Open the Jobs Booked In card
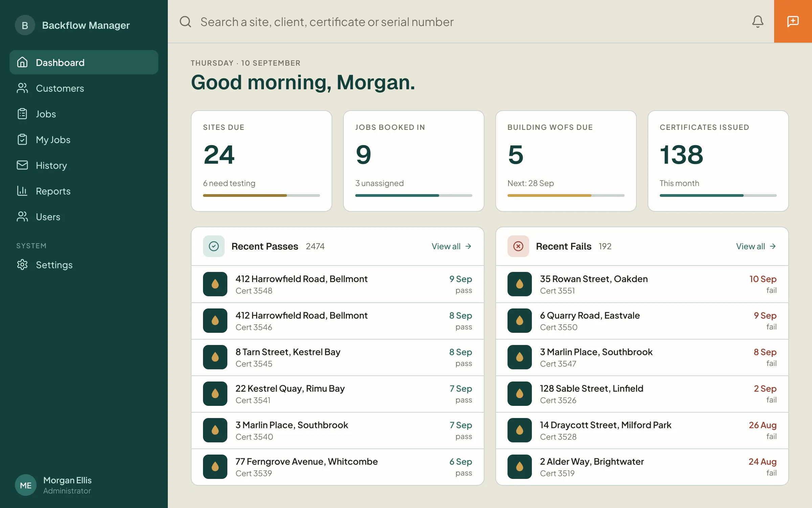812x508 pixels. pyautogui.click(x=414, y=161)
